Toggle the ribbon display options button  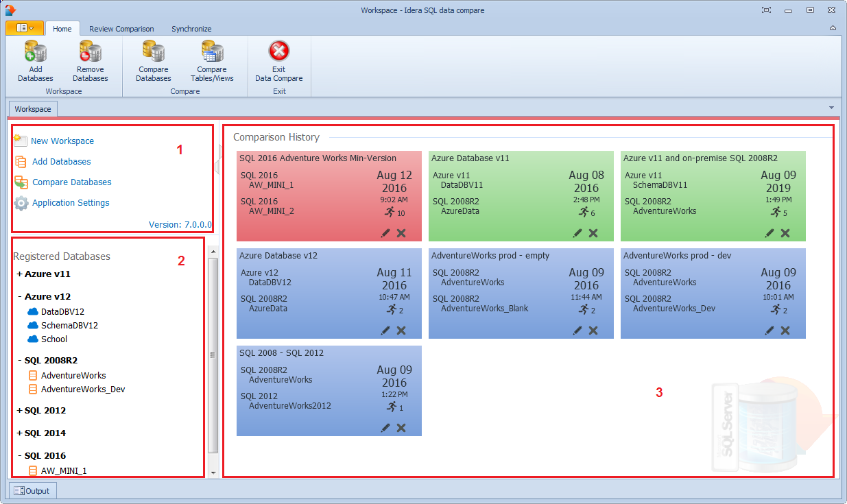pos(766,10)
